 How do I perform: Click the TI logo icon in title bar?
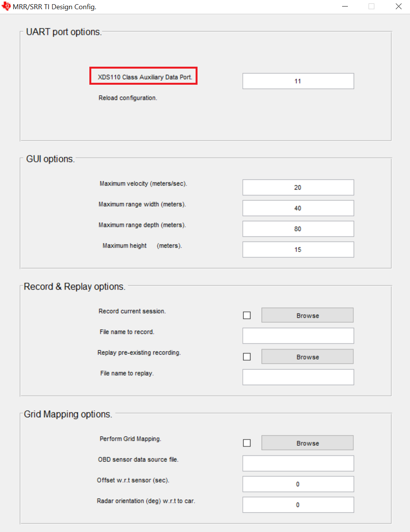coord(6,6)
